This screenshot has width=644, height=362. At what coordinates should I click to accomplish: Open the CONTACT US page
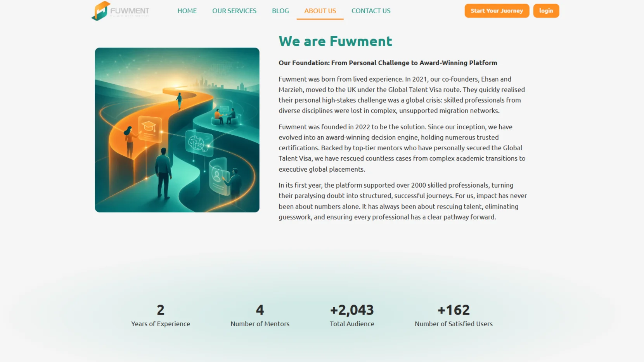371,11
